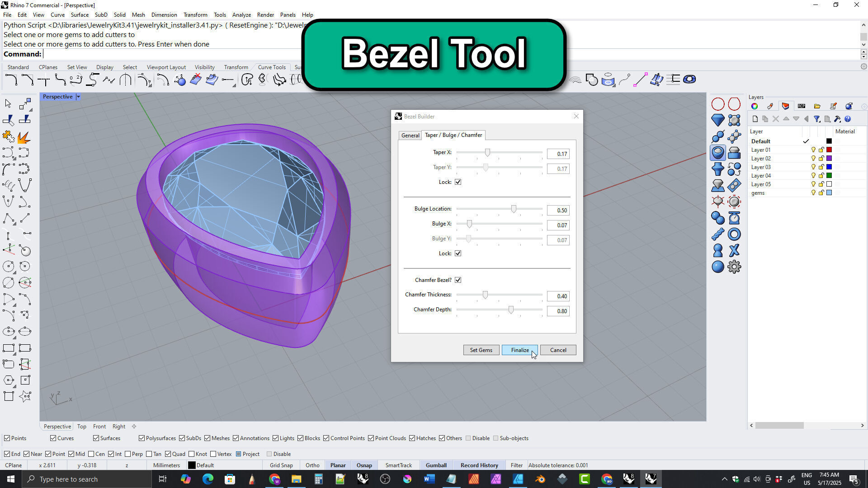Click the layer filter funnel icon
This screenshot has height=488, width=868.
(817, 119)
